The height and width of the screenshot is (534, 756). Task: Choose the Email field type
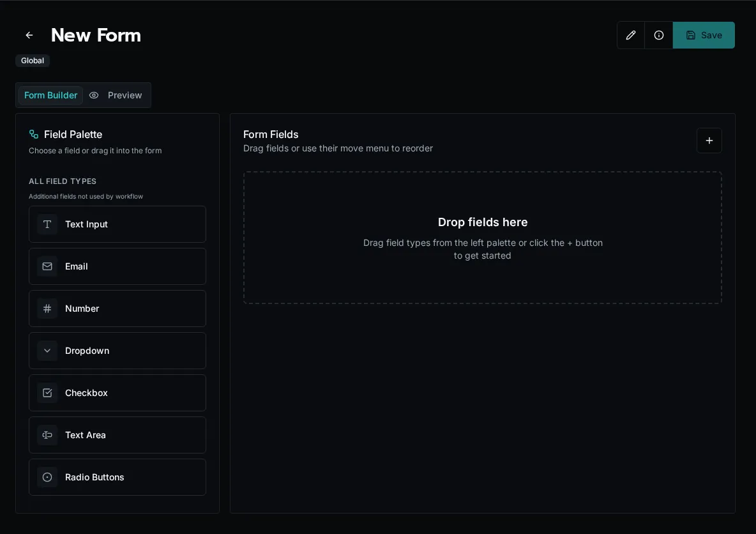117,266
